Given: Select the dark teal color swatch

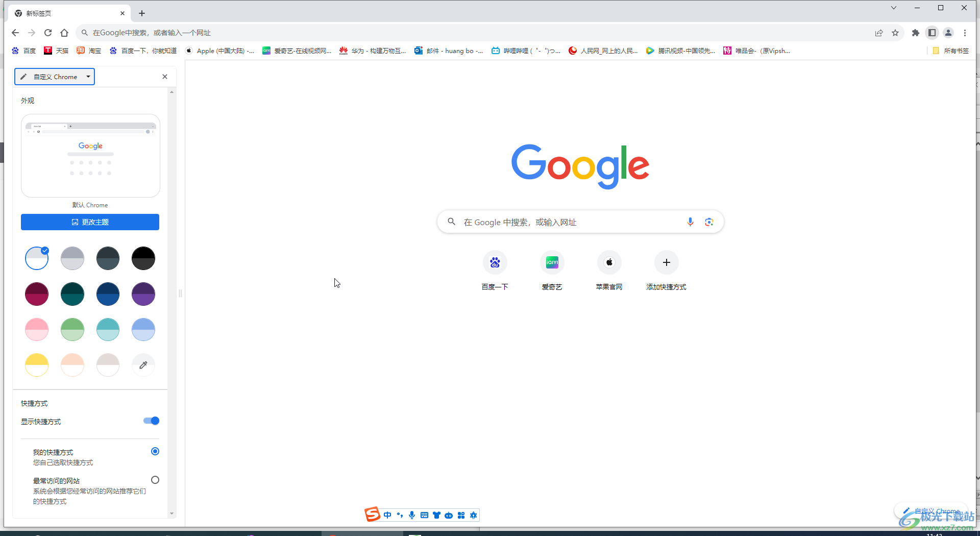Looking at the screenshot, I should 72,294.
